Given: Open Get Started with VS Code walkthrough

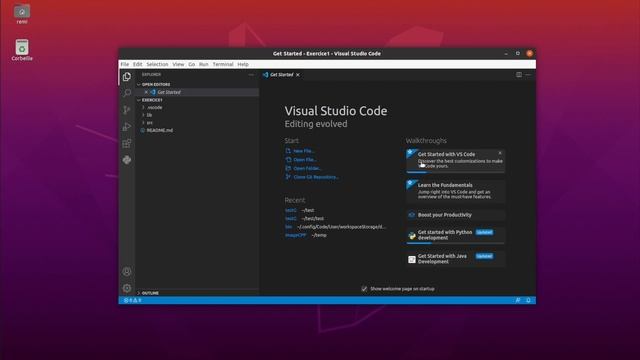Looking at the screenshot, I should click(455, 160).
